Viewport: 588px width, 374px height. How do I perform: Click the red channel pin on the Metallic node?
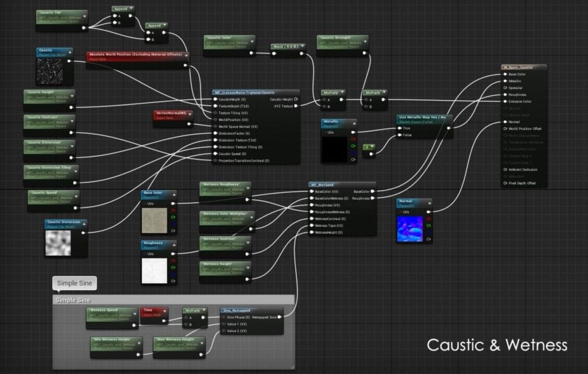353,139
